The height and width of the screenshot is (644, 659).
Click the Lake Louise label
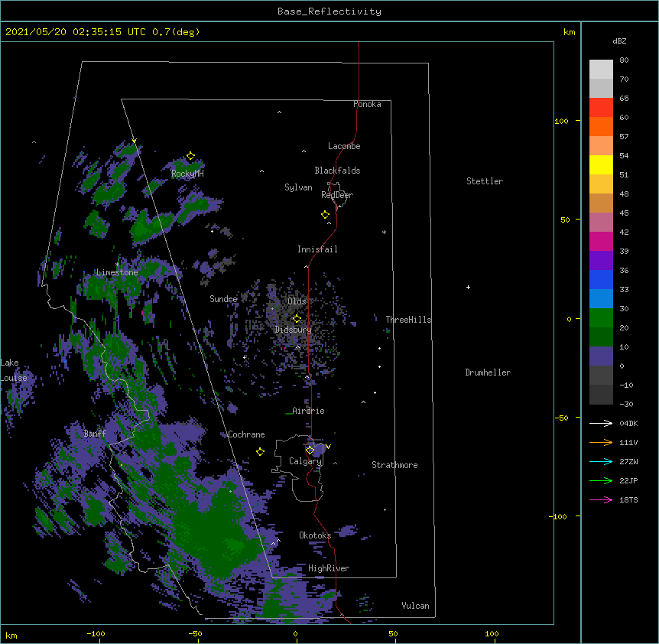(12, 370)
